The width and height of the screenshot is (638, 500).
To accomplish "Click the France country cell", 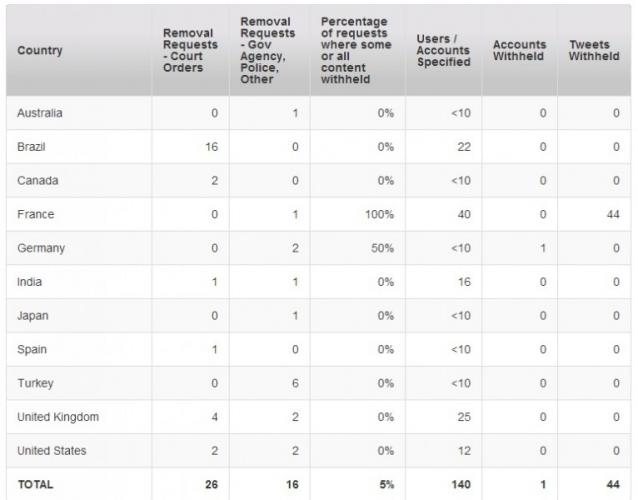I will pyautogui.click(x=35, y=214).
